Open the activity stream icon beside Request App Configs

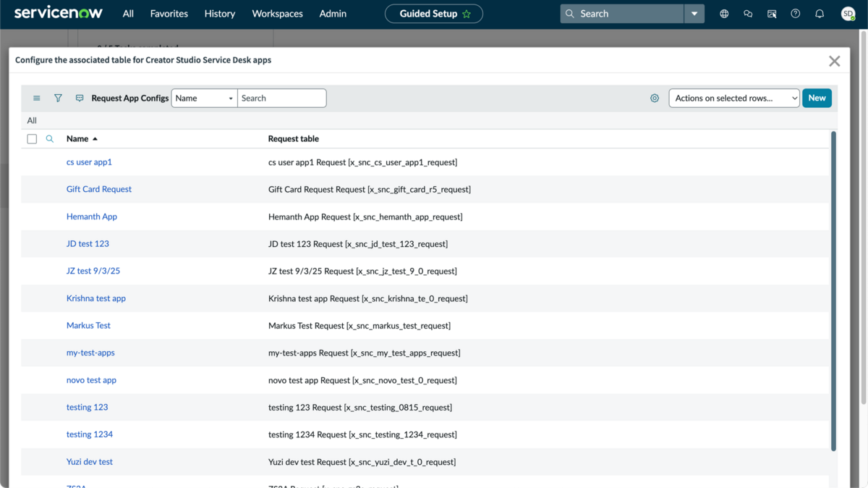80,98
